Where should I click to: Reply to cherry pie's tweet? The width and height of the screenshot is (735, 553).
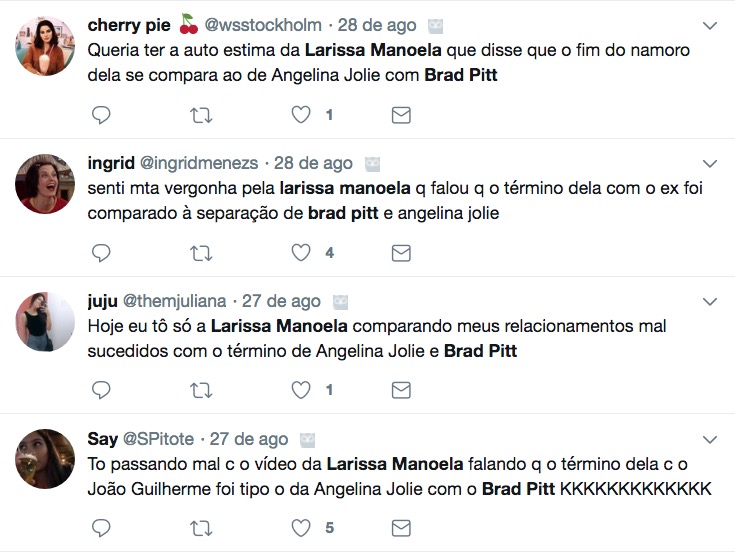(101, 115)
